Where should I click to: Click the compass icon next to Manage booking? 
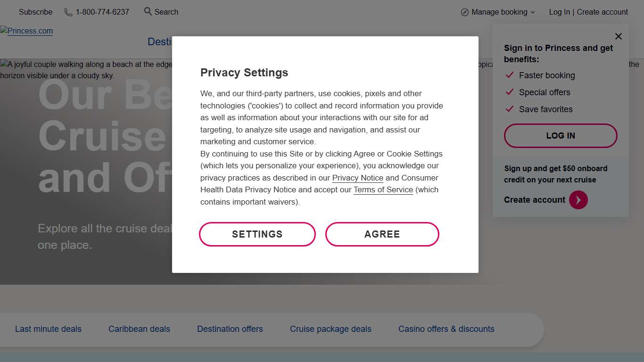point(465,12)
